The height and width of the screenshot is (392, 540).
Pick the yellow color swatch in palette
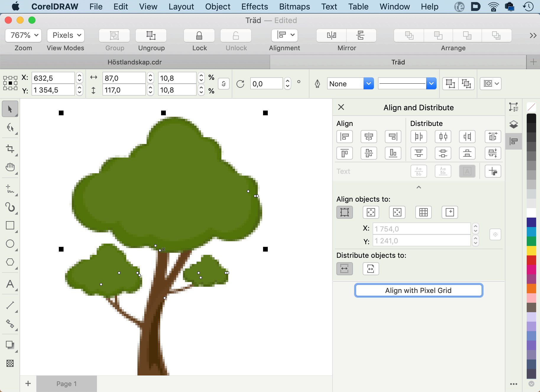(x=531, y=251)
